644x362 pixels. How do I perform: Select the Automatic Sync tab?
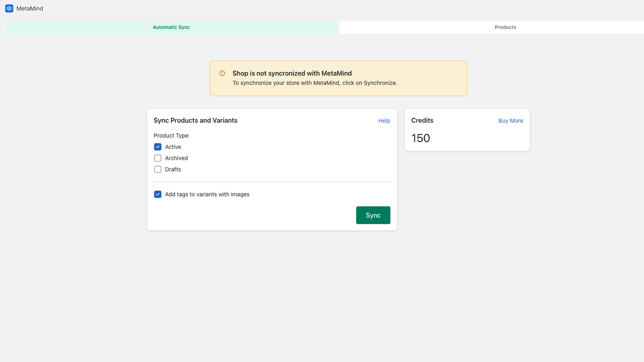172,27
